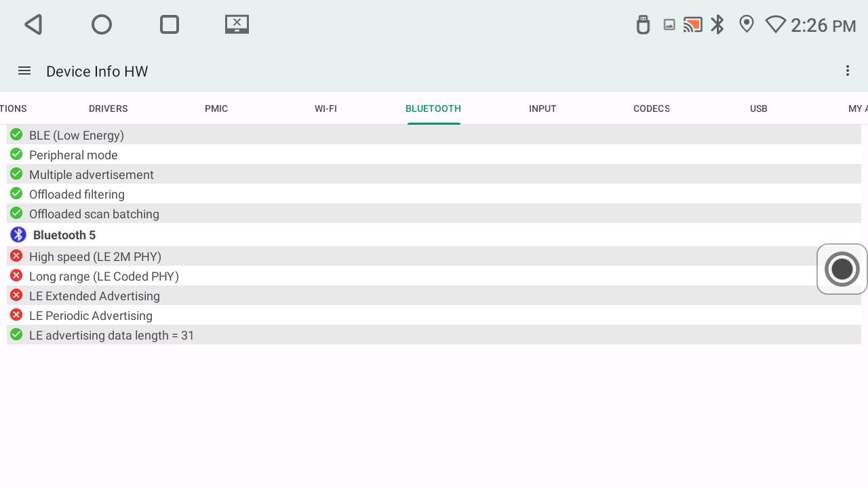The image size is (868, 488).
Task: Switch to the PMIC tab
Action: (216, 108)
